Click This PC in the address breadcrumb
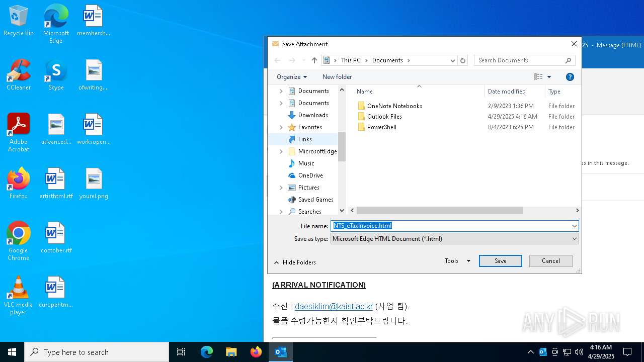This screenshot has width=644, height=362. coord(351,60)
